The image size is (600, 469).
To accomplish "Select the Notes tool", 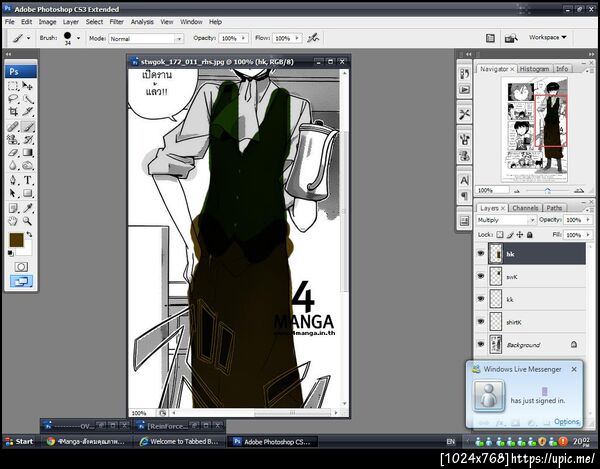I will (13, 208).
